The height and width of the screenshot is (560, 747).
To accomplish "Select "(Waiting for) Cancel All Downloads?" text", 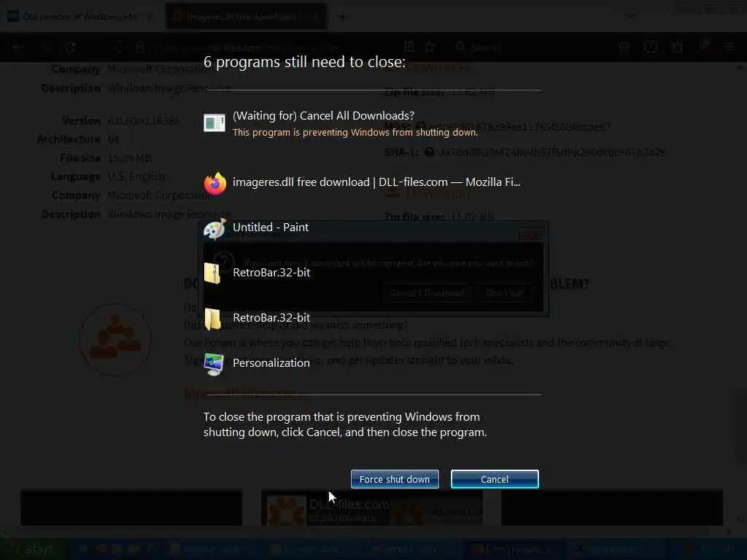I will [x=323, y=116].
